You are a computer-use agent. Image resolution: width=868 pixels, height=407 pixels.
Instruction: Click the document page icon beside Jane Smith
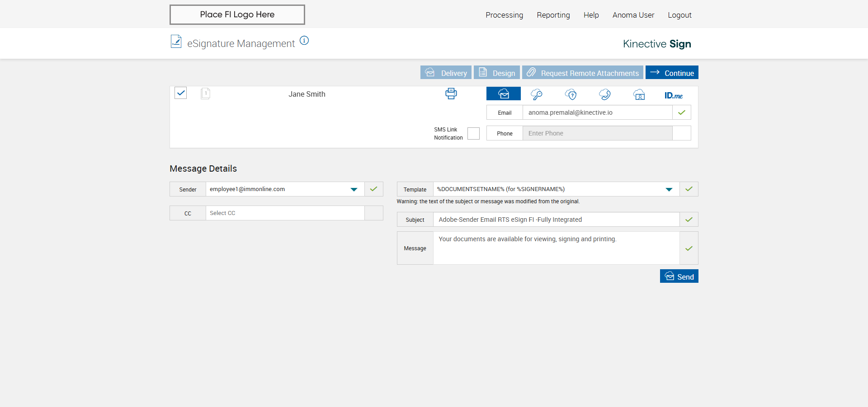pos(205,94)
